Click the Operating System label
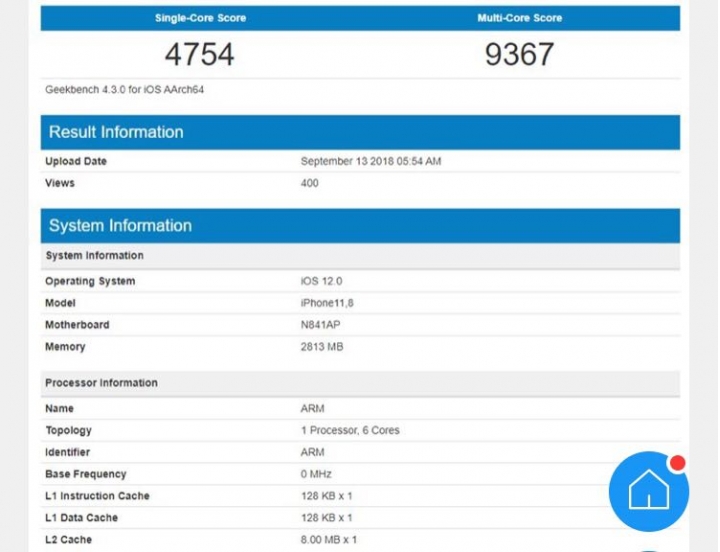 click(90, 281)
